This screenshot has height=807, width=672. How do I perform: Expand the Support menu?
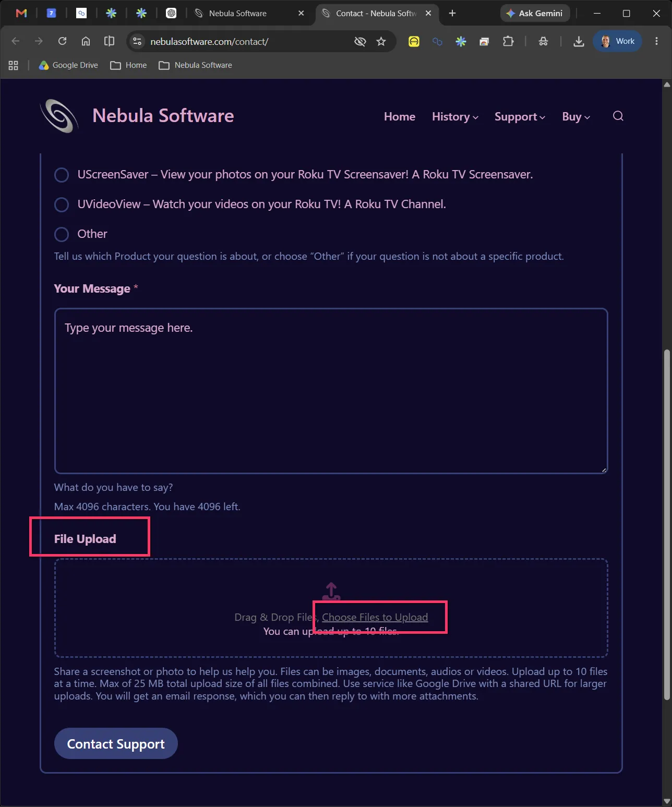(520, 117)
